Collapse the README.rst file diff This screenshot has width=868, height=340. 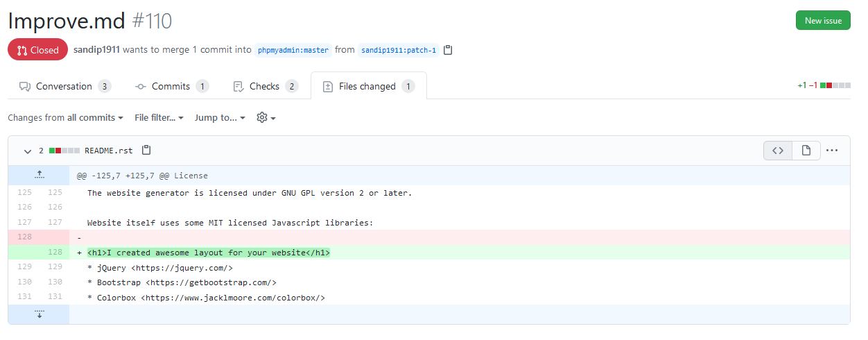click(28, 151)
